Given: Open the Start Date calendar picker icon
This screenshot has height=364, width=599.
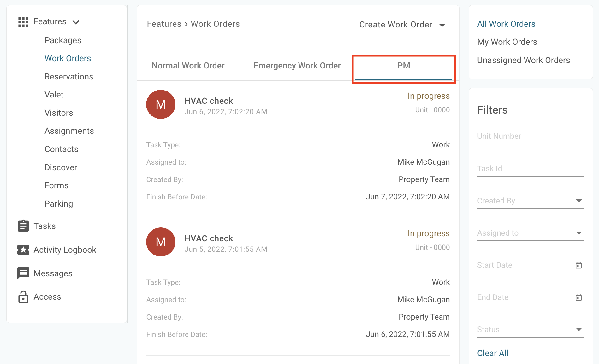Looking at the screenshot, I should [x=578, y=265].
